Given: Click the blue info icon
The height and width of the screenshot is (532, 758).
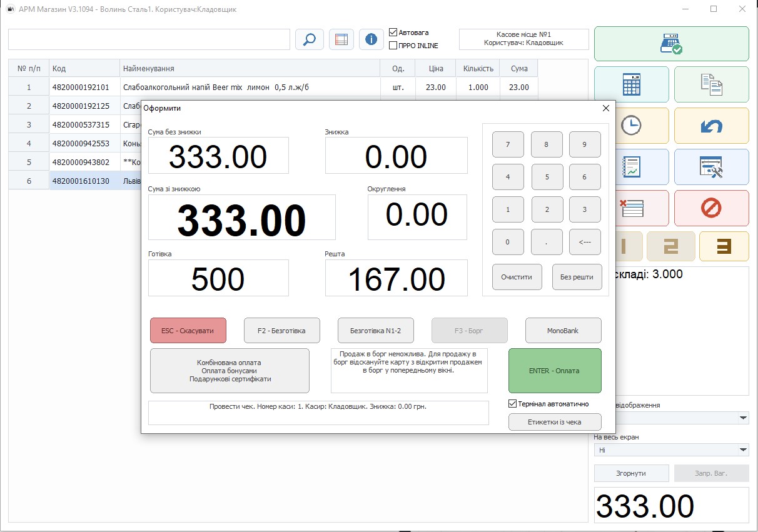Looking at the screenshot, I should pyautogui.click(x=371, y=39).
